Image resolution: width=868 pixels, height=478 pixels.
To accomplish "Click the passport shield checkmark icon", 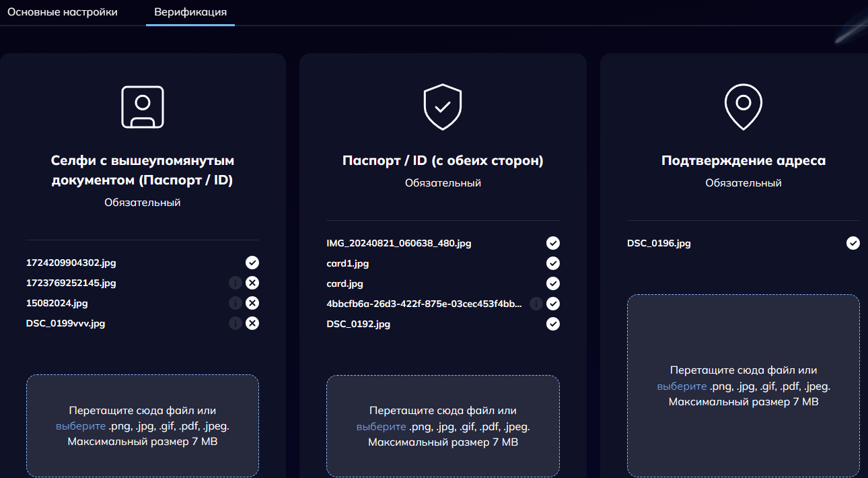I will pos(443,106).
